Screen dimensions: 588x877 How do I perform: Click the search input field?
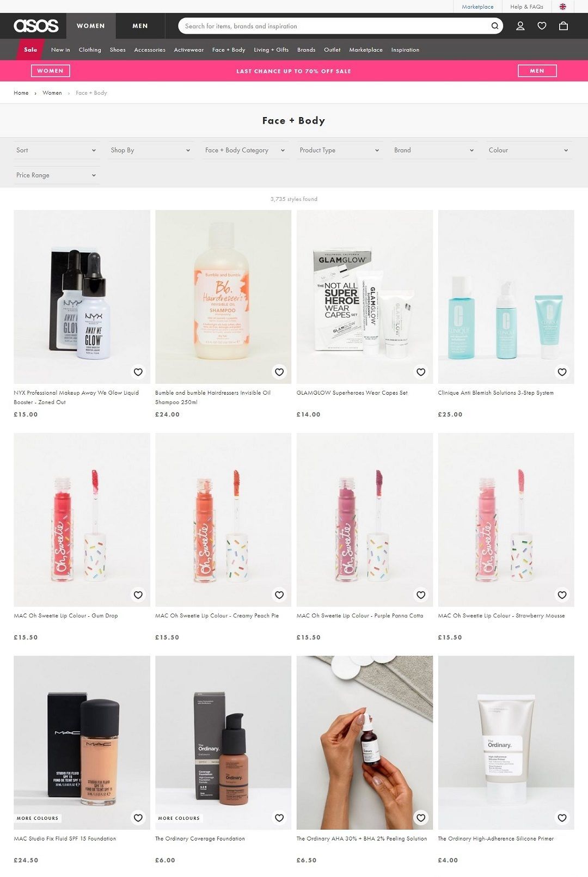(x=335, y=26)
